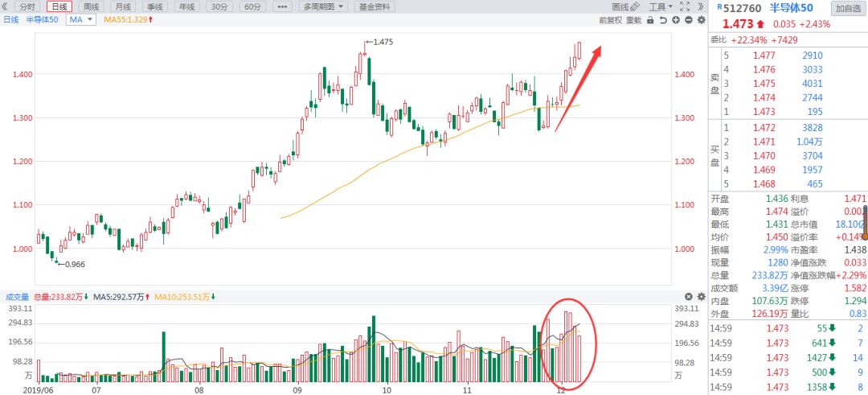Viewport: 868px width, 395px height.
Task: Open the 多周期图 dropdown
Action: tap(323, 6)
